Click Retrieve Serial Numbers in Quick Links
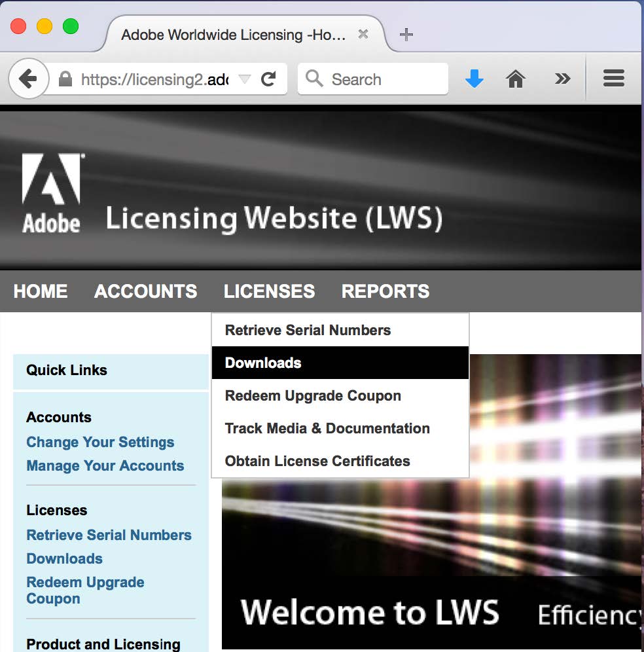Image resolution: width=644 pixels, height=652 pixels. pos(109,535)
